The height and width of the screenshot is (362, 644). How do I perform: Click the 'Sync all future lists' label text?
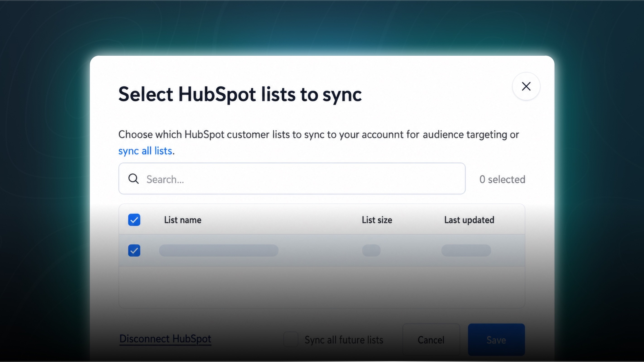point(344,340)
